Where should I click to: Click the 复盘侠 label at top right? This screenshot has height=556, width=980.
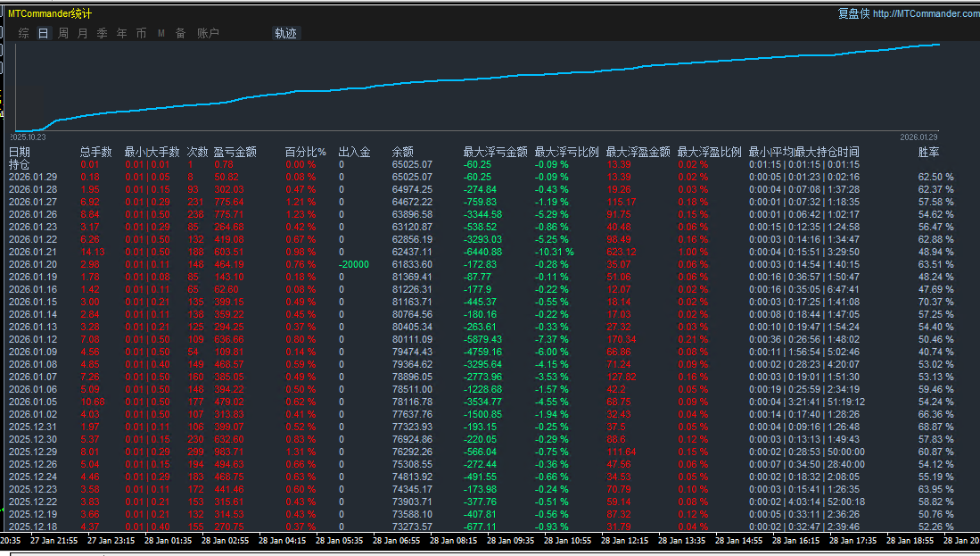853,13
